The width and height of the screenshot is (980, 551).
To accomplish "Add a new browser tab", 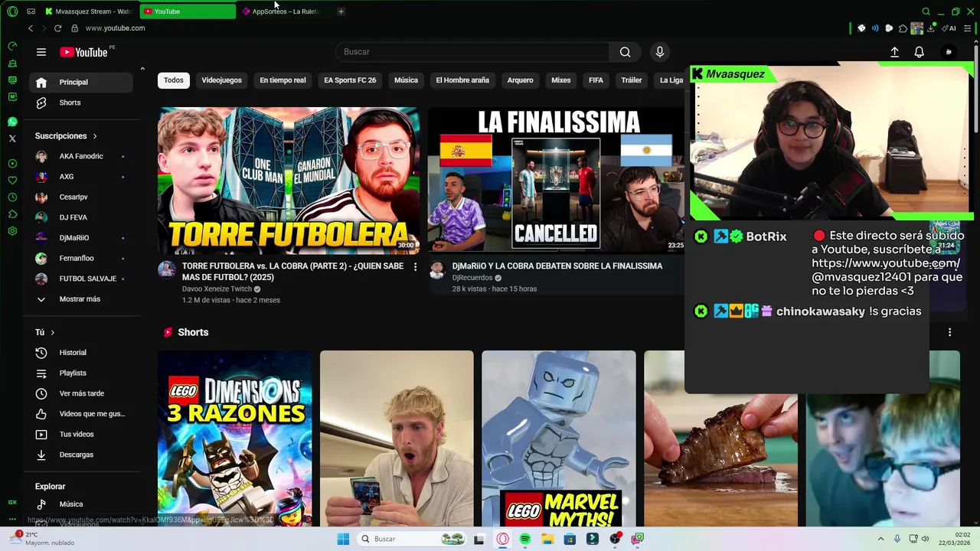I will (341, 11).
